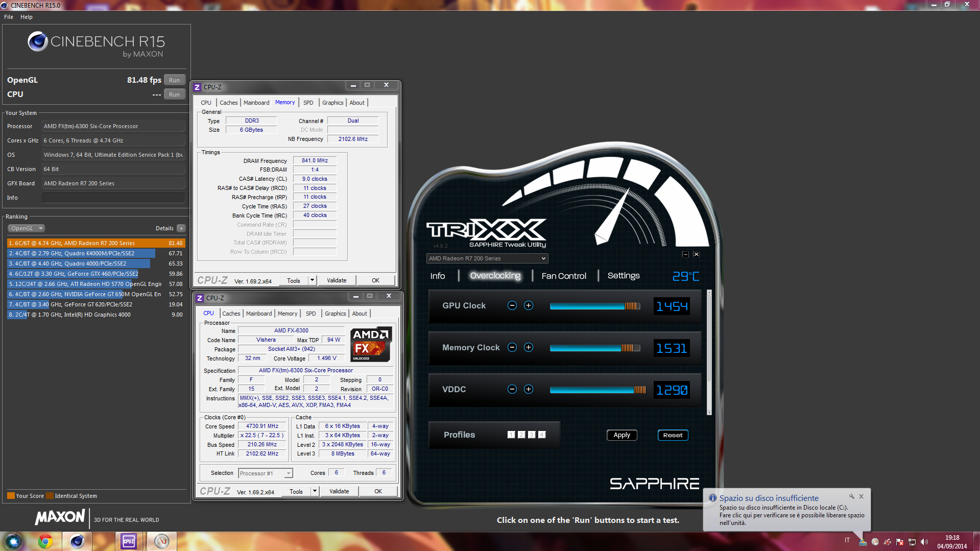980x551 pixels.
Task: Decrease Memory Clock with minus icon
Action: (x=512, y=347)
